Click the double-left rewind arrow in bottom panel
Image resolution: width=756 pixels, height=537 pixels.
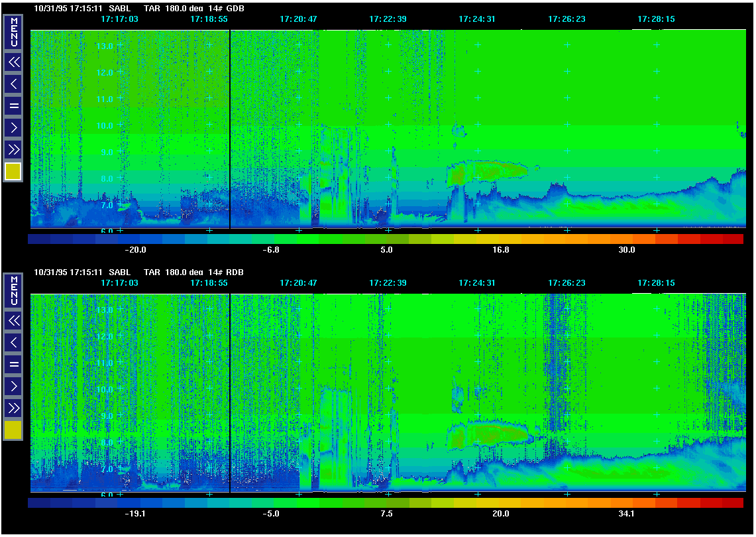[x=13, y=321]
